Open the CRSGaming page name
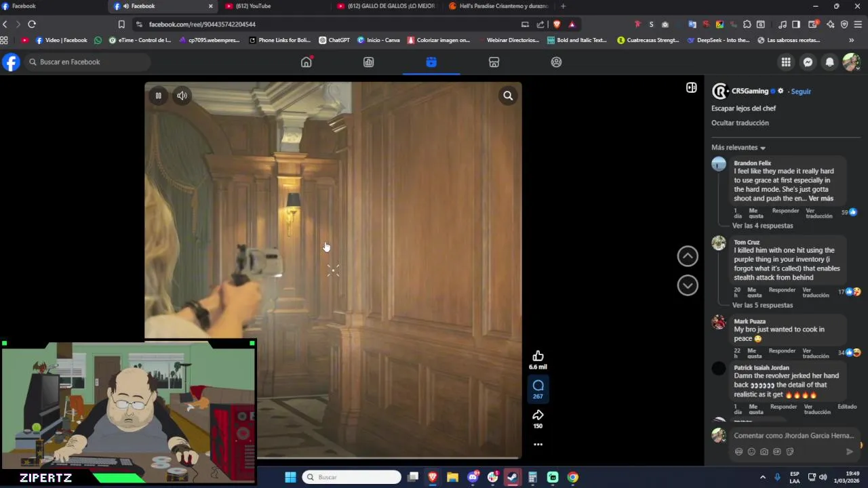Image resolution: width=868 pixels, height=488 pixels. pos(750,91)
